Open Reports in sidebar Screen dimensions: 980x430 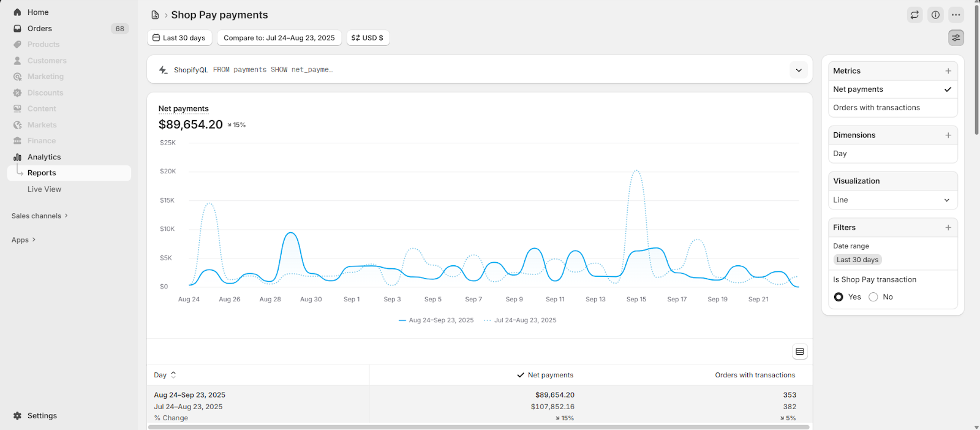click(69, 173)
